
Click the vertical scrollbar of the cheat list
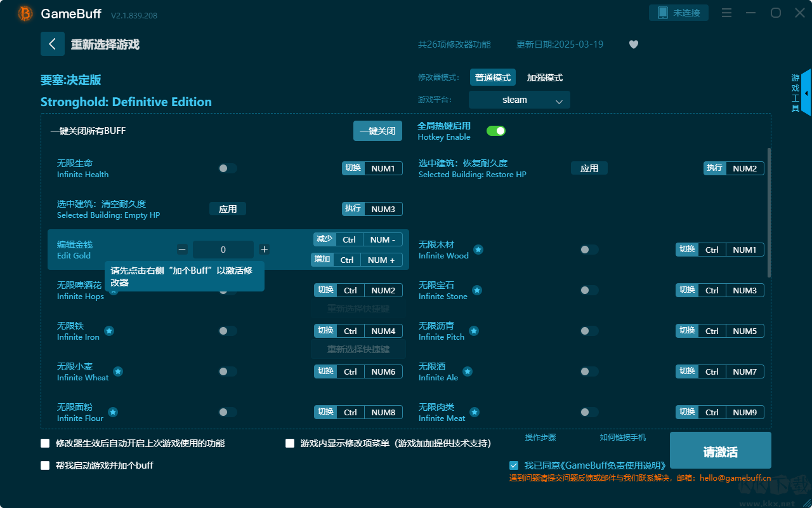point(769,213)
